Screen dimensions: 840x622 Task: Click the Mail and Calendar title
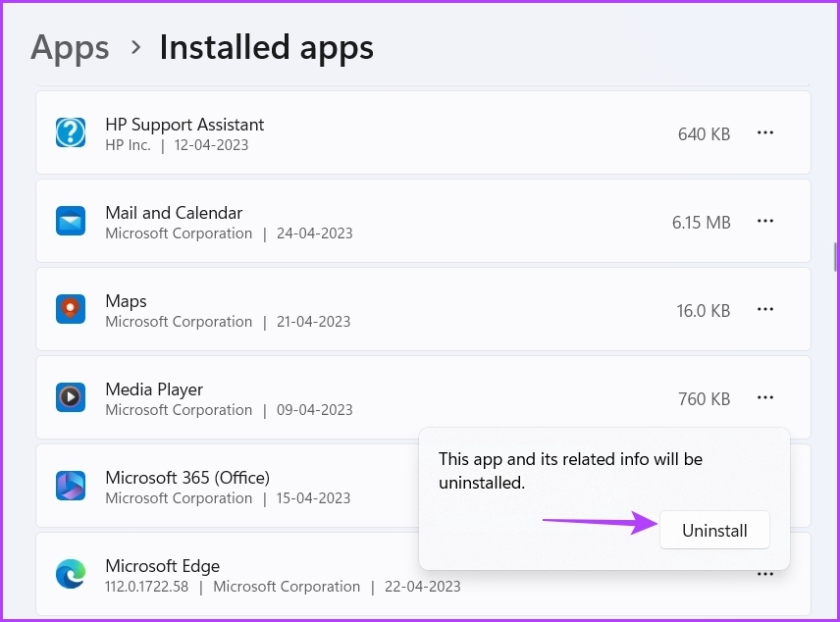(174, 213)
